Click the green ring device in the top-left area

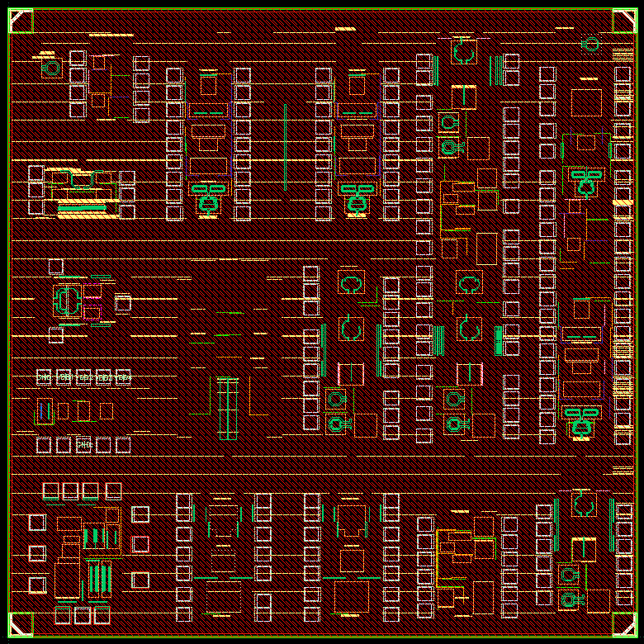click(52, 68)
